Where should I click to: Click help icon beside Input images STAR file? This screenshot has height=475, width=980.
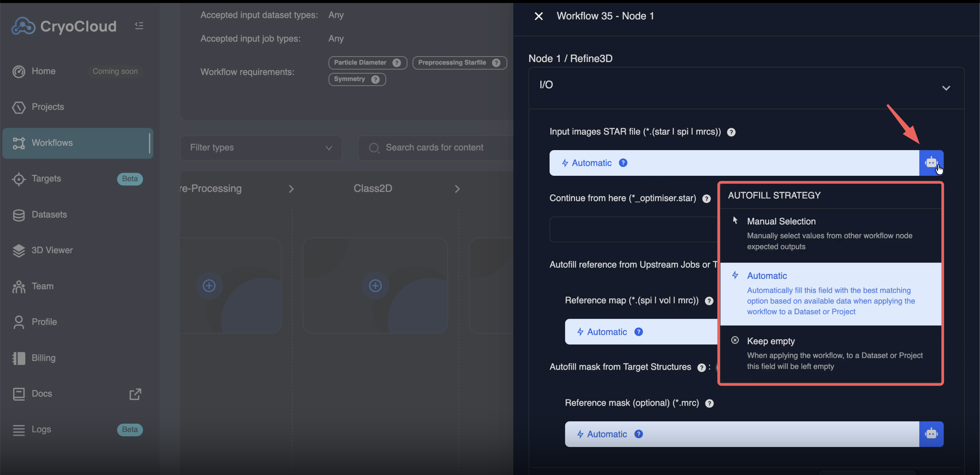pos(731,132)
